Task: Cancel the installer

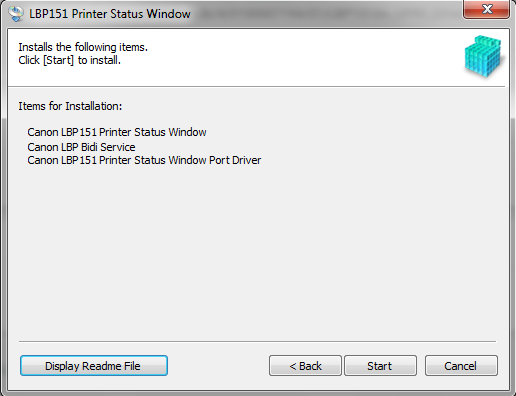Action: pyautogui.click(x=461, y=366)
